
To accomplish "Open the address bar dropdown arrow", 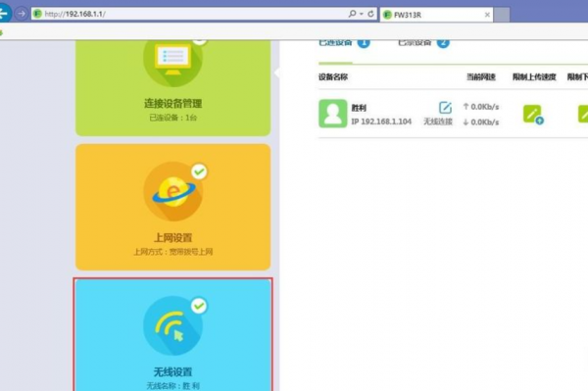I will pos(362,15).
